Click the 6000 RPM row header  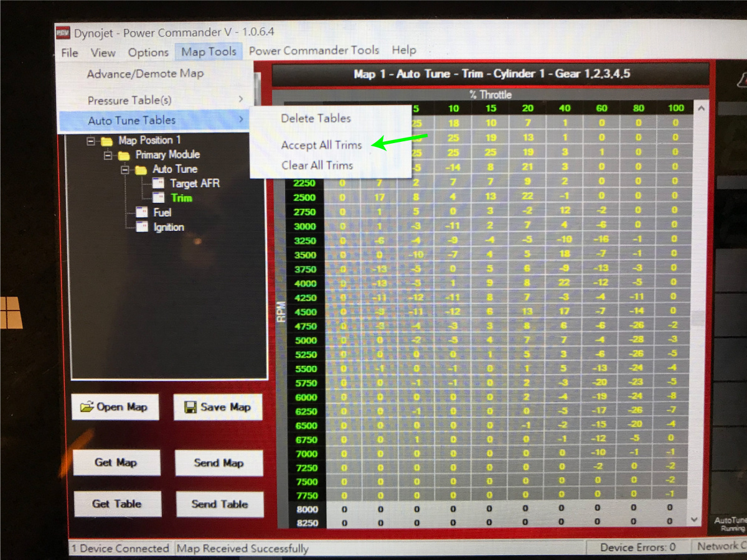click(304, 398)
